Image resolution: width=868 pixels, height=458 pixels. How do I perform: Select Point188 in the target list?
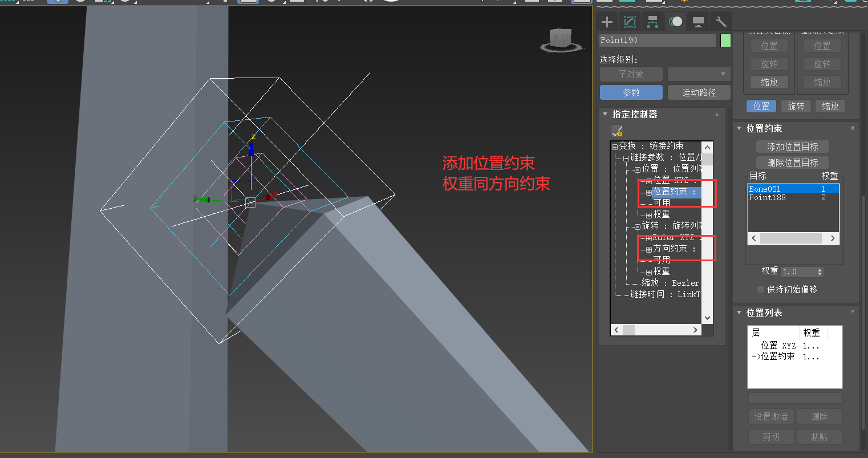point(793,197)
